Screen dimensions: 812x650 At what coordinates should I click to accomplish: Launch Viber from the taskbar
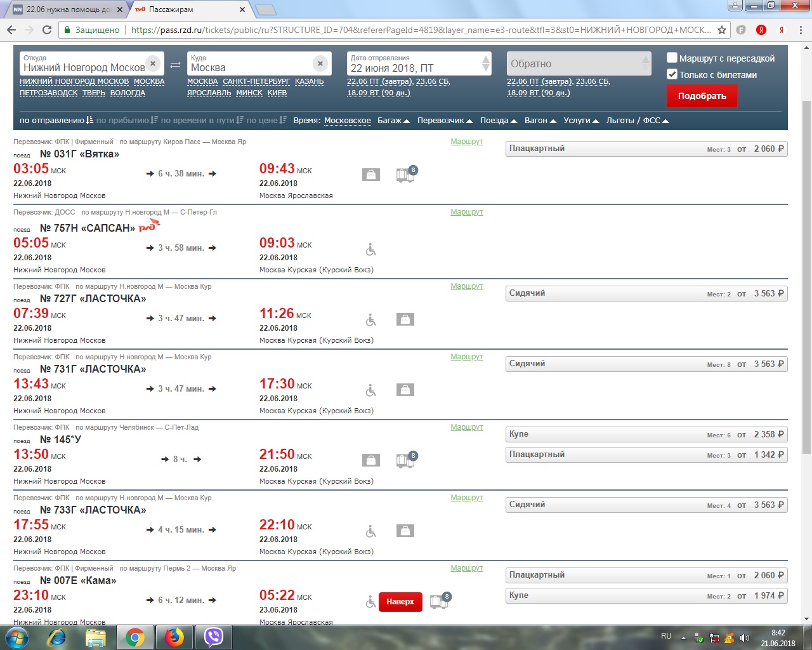click(x=214, y=637)
